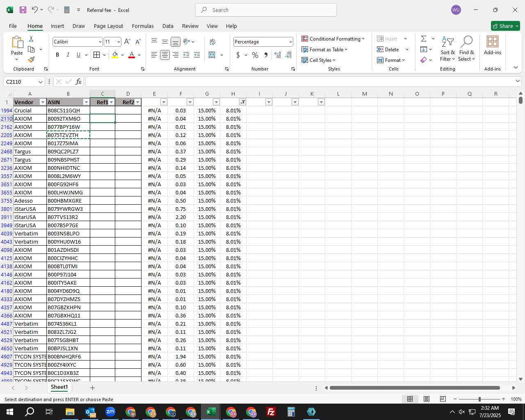The image size is (525, 420).
Task: Click the Orientation text angle icon
Action: coord(186,41)
